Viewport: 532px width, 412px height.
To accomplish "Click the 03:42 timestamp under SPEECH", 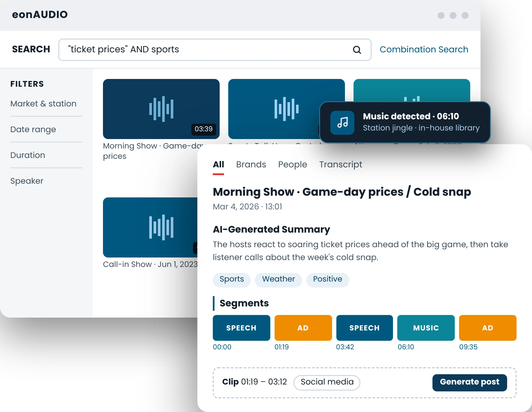I will coord(345,347).
